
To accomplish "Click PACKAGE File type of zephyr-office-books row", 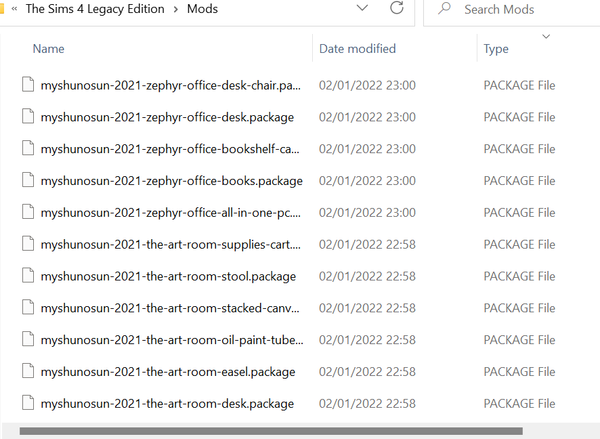I will [x=519, y=181].
